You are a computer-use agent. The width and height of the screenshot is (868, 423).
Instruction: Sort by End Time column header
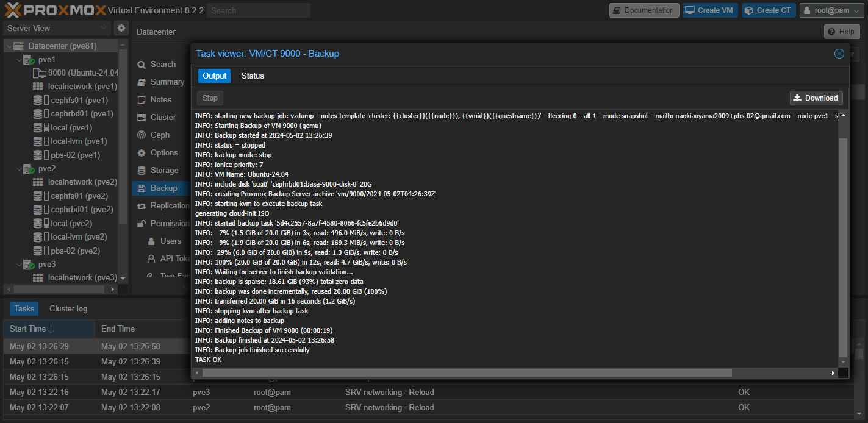coord(140,329)
